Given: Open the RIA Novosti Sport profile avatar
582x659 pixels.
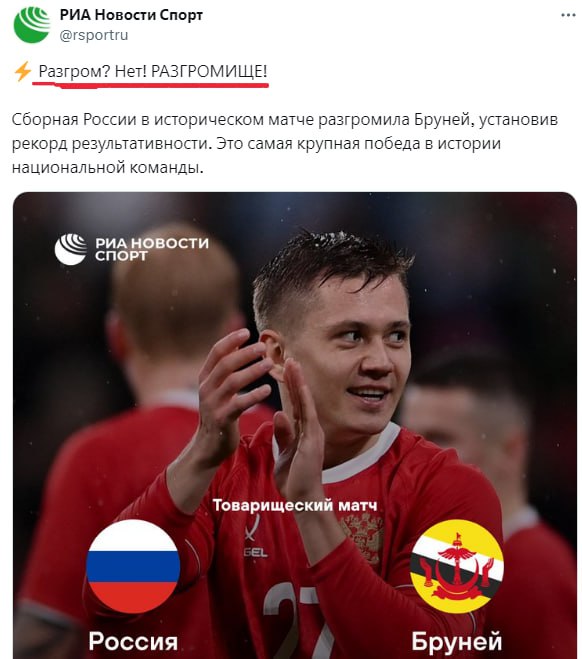Looking at the screenshot, I should tap(32, 24).
